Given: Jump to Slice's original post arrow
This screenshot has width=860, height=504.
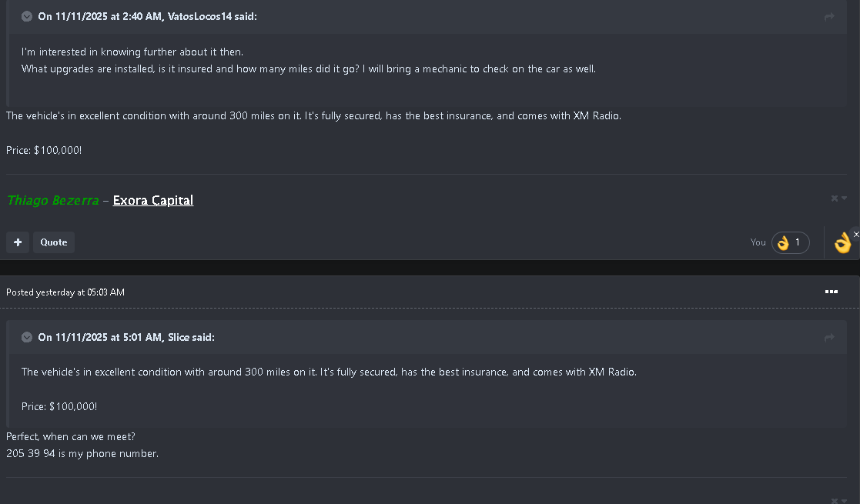Looking at the screenshot, I should coord(829,338).
